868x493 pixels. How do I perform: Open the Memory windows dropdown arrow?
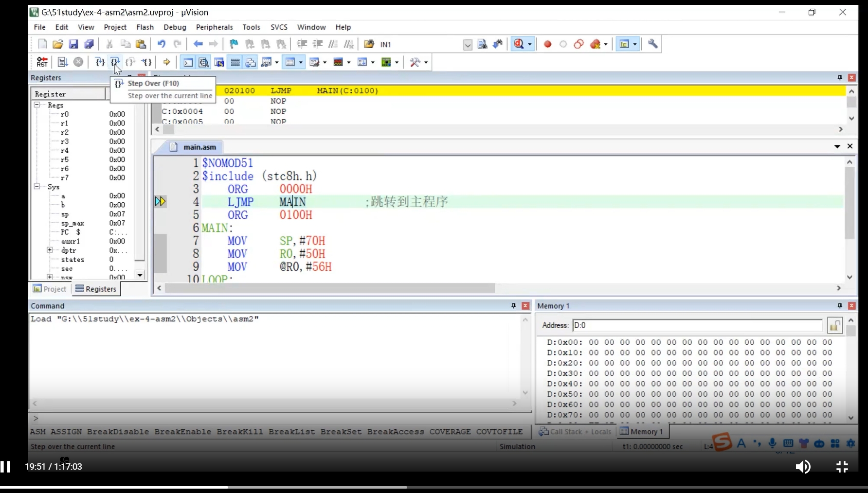301,62
